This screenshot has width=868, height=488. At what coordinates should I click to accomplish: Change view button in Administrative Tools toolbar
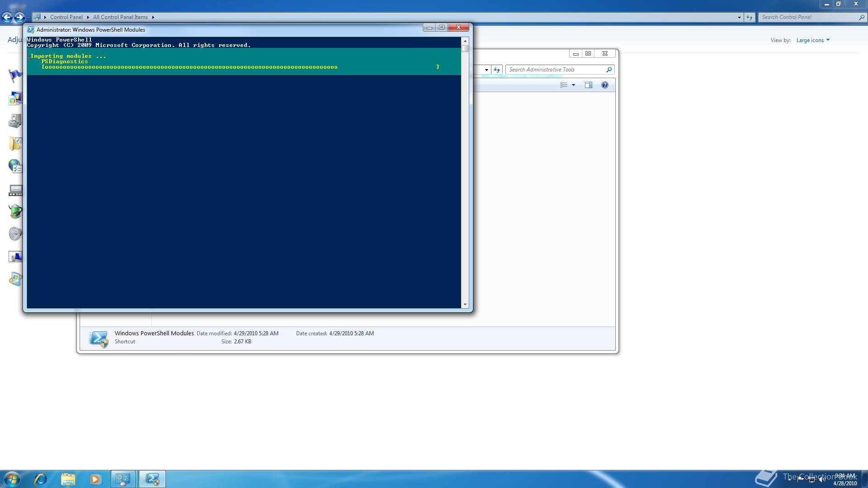click(x=563, y=85)
